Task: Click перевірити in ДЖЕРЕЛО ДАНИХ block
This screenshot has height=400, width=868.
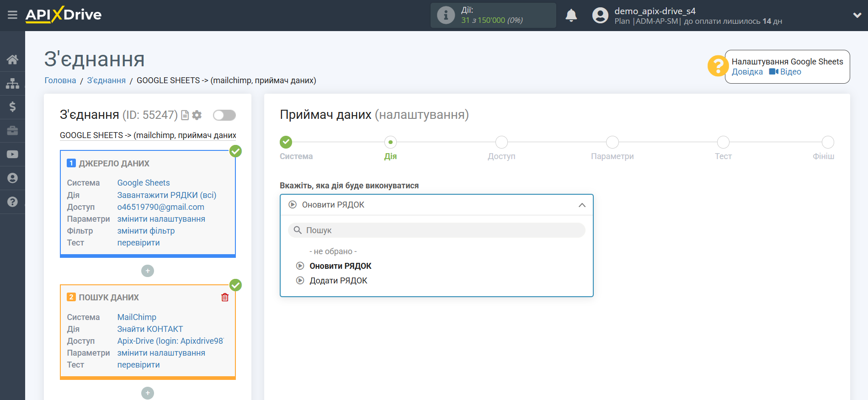Action: (x=138, y=243)
